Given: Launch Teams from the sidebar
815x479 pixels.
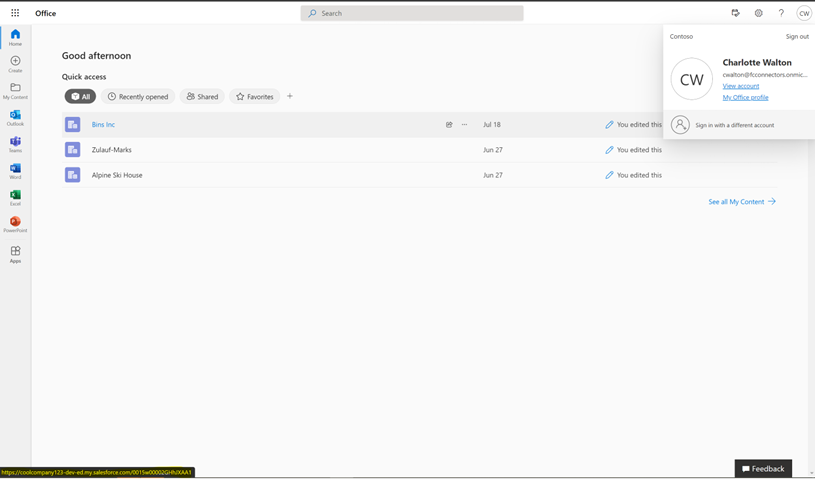Looking at the screenshot, I should [x=15, y=144].
